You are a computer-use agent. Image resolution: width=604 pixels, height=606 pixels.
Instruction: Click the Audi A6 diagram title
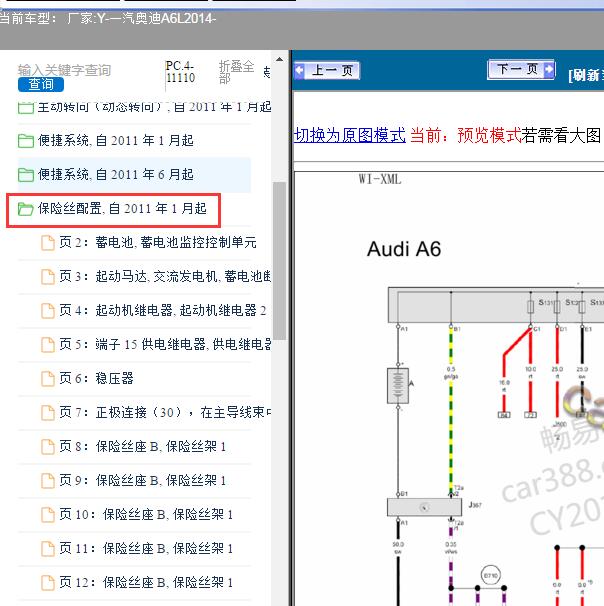404,249
